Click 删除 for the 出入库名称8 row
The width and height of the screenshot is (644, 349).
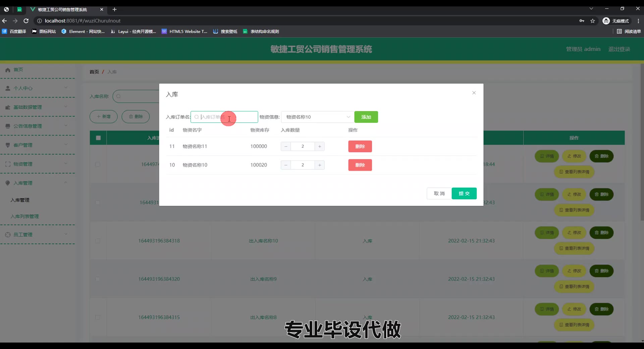(x=601, y=309)
